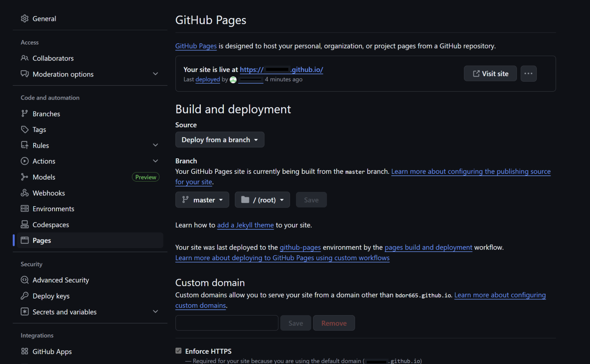Open Codespaces settings

(51, 225)
